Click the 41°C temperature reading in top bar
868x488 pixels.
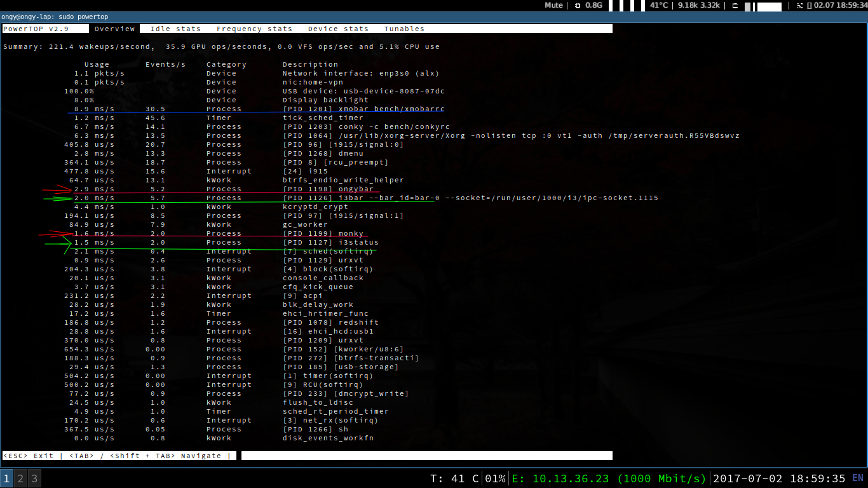pyautogui.click(x=659, y=5)
